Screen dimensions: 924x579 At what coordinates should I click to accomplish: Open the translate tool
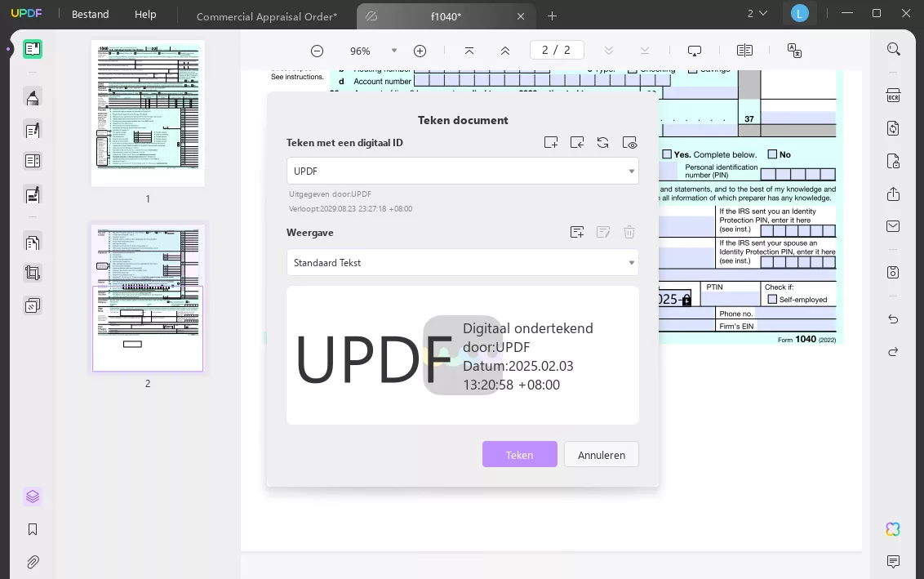point(794,51)
